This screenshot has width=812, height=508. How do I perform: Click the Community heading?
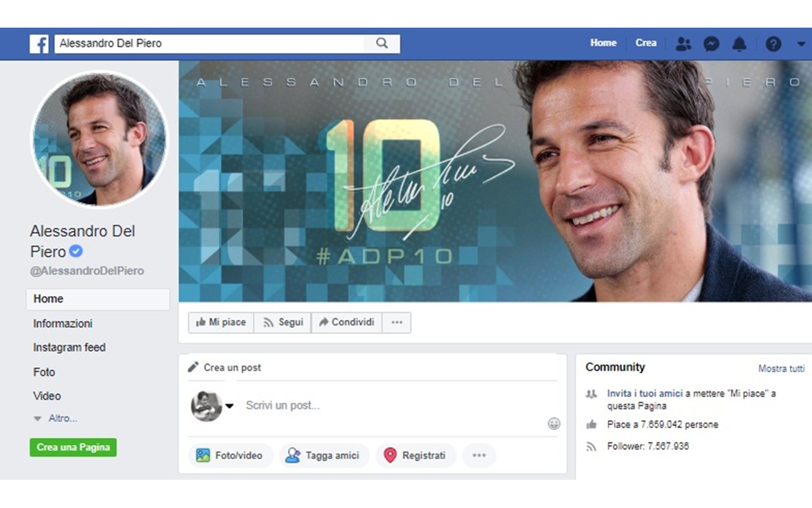point(615,367)
